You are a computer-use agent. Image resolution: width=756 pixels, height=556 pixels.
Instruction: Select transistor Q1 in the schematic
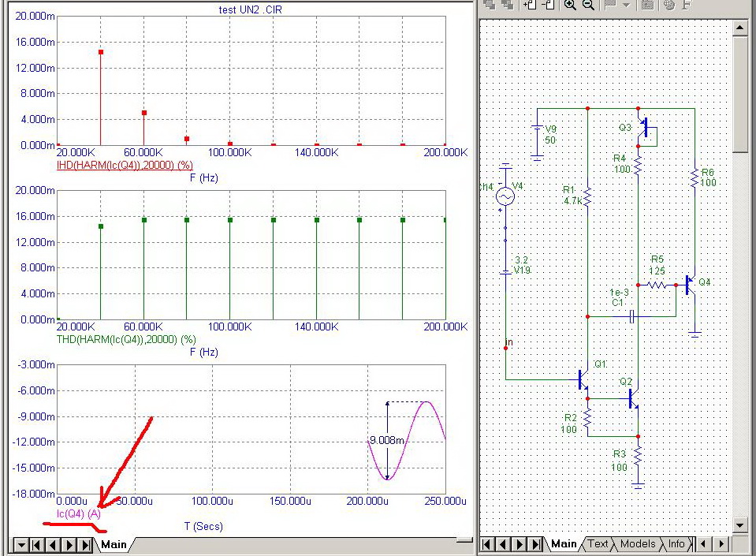click(x=583, y=380)
